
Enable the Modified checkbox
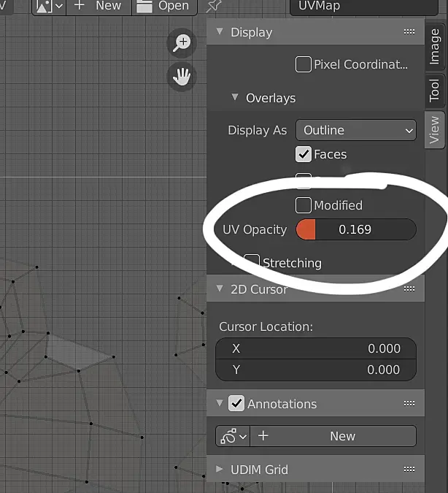coord(304,205)
